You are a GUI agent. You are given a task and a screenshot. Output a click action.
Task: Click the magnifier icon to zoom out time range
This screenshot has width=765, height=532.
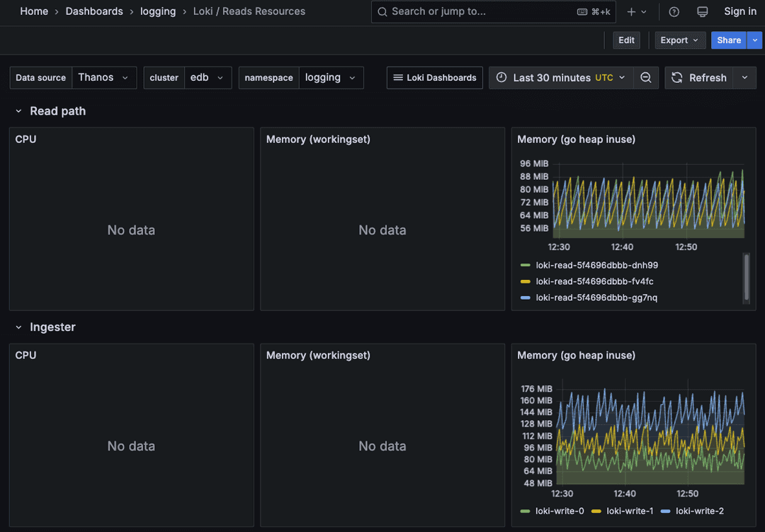(646, 78)
